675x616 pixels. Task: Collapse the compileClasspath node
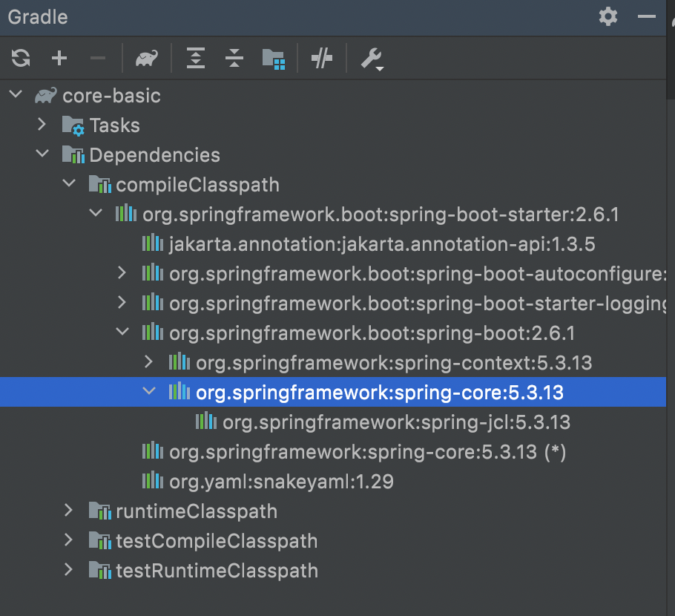point(69,183)
